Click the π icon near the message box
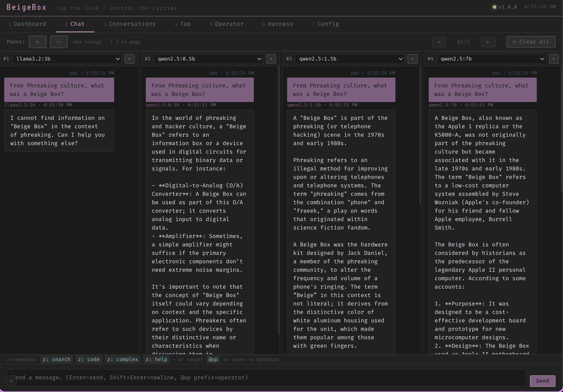Viewport: 563px width, 392px height. (11, 381)
